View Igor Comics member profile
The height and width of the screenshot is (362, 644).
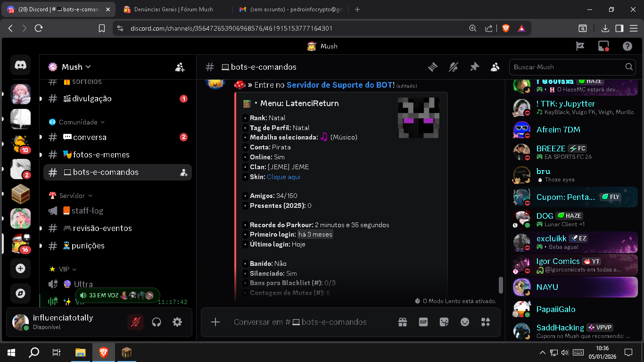click(575, 265)
